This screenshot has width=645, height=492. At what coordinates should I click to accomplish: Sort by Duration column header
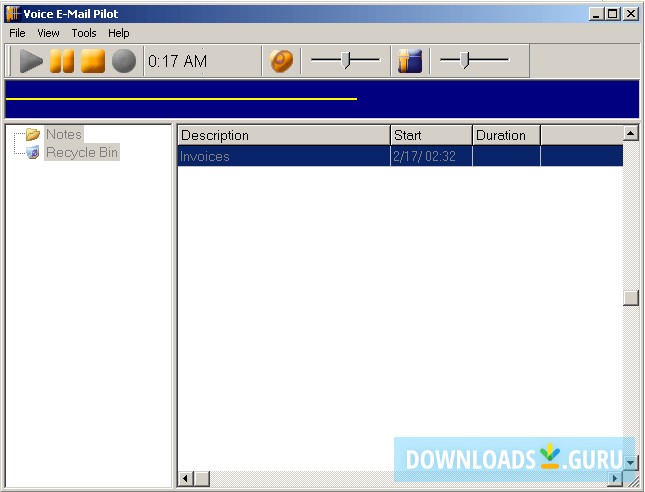coord(507,135)
